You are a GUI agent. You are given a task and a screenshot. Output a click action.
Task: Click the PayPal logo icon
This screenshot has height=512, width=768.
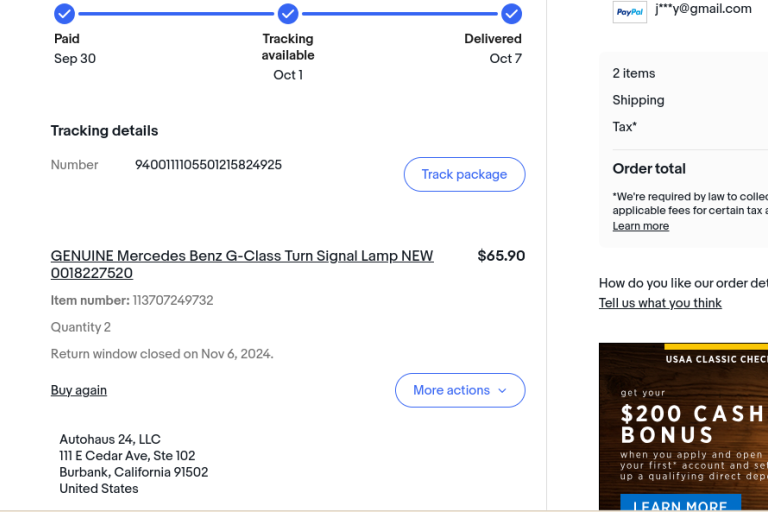coord(630,12)
